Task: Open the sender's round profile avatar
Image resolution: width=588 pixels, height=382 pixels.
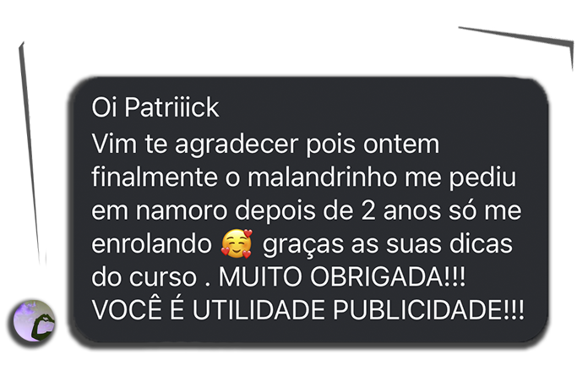Action: pyautogui.click(x=34, y=321)
